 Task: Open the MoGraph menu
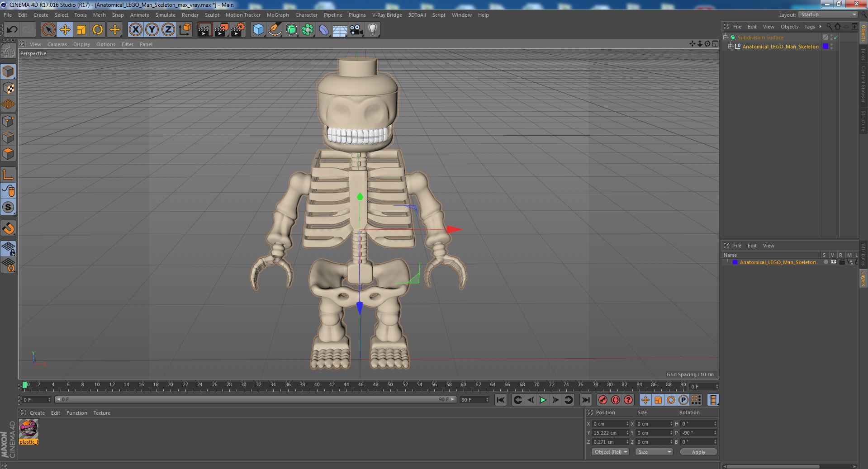pos(278,15)
